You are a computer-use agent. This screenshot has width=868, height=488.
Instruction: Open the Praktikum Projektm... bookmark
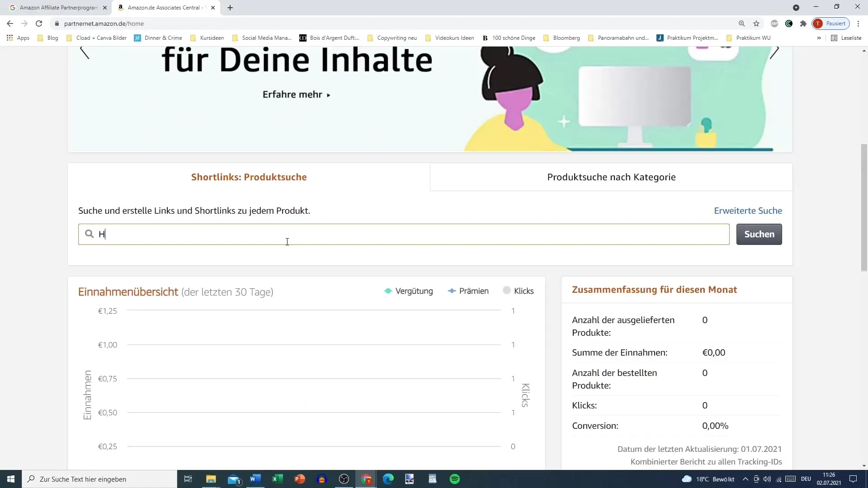coord(688,38)
